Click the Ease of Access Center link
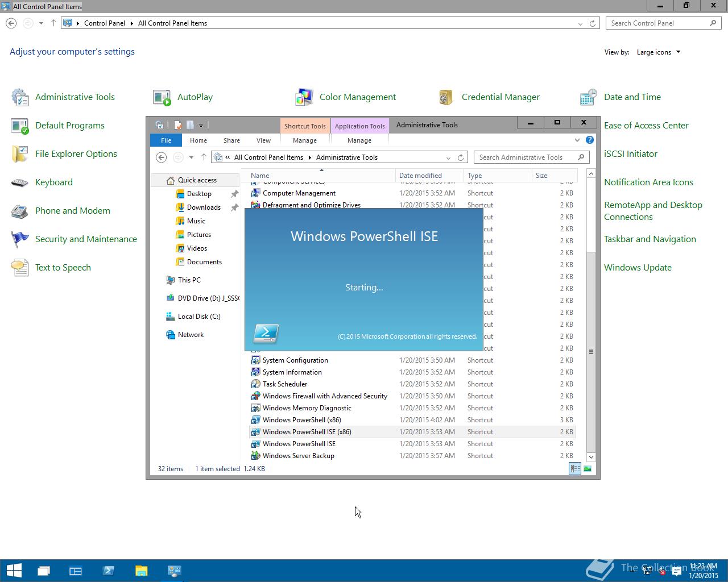This screenshot has height=582, width=728. click(x=646, y=126)
